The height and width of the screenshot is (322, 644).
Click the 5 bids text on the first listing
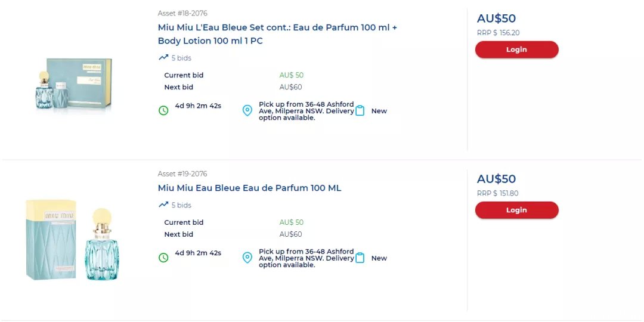pyautogui.click(x=181, y=58)
